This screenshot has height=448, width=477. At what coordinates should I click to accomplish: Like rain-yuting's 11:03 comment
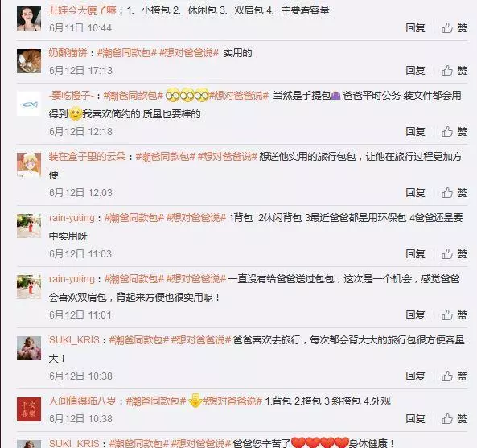tap(454, 254)
